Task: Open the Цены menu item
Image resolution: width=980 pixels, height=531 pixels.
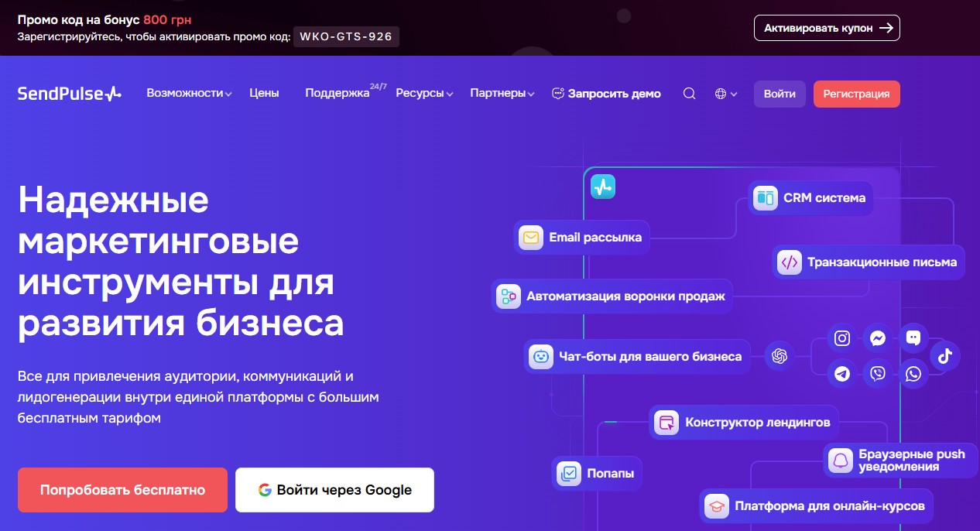Action: [x=264, y=94]
